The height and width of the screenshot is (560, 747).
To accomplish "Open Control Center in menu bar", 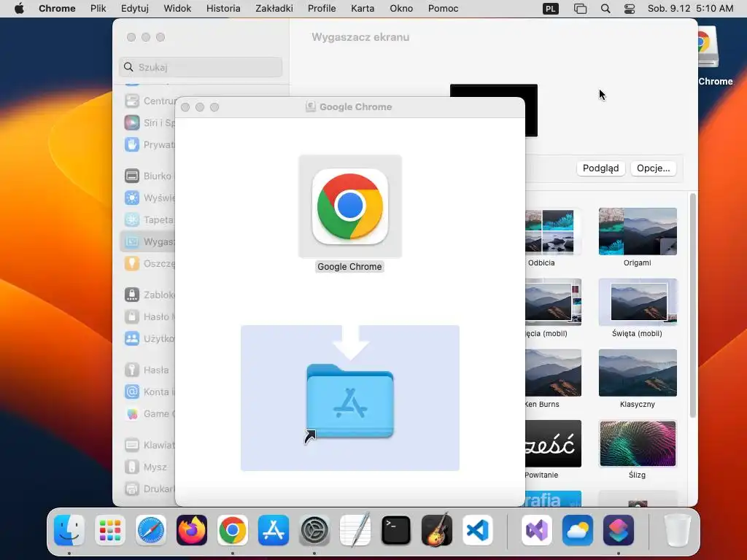I will pos(630,9).
